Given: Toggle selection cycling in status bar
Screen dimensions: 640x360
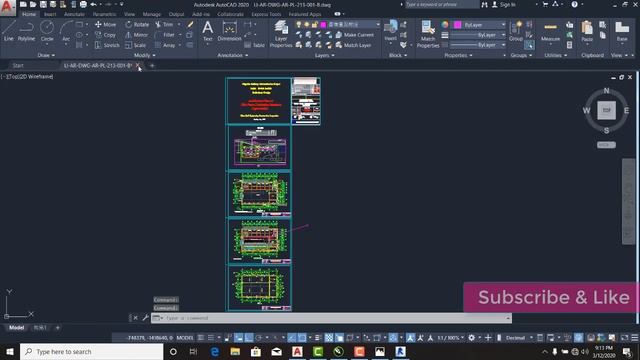Looking at the screenshot, I should pyautogui.click(x=339, y=338).
